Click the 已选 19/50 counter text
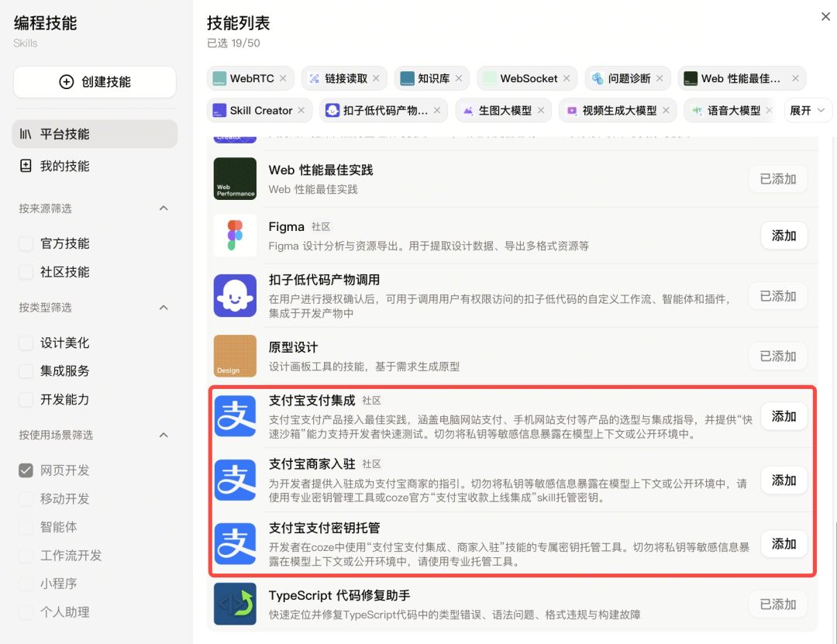 [233, 43]
